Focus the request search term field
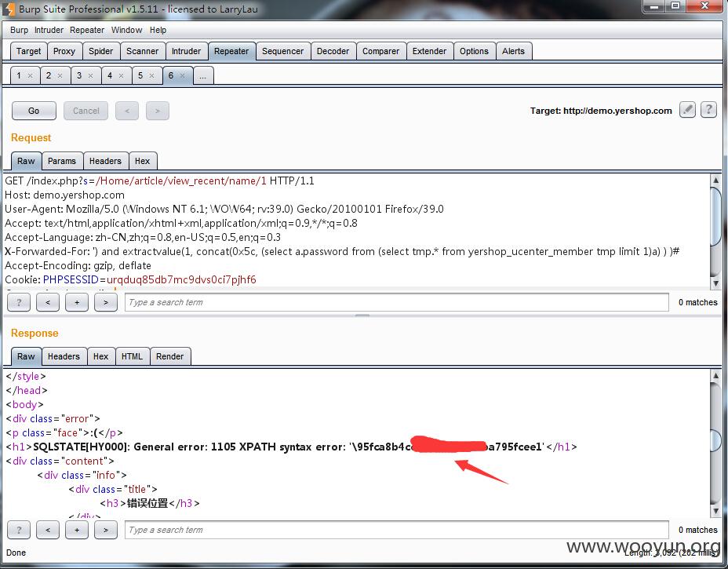This screenshot has width=728, height=569. pyautogui.click(x=396, y=302)
